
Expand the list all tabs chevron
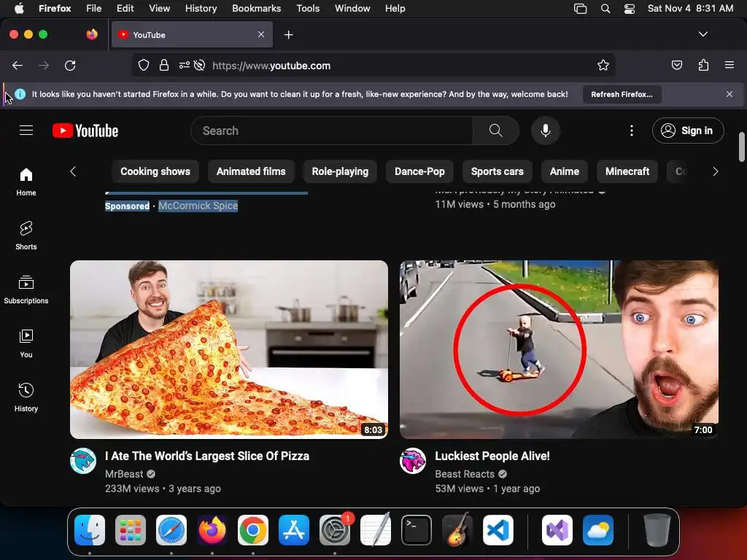tap(703, 34)
